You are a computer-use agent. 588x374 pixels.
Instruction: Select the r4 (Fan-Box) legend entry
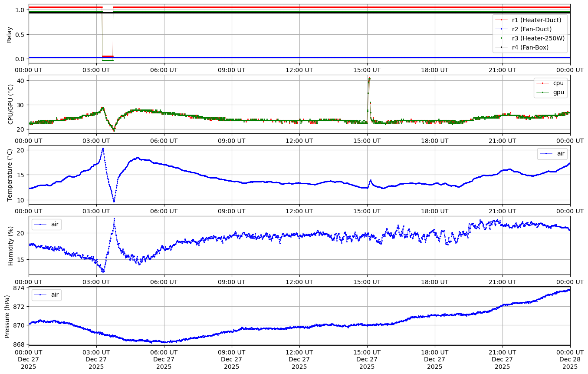[x=530, y=47]
